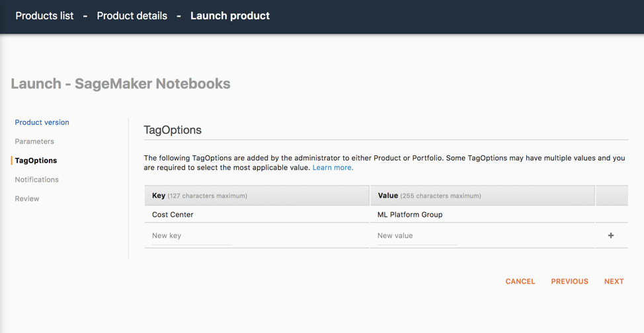Open the Parameters step

(x=34, y=141)
